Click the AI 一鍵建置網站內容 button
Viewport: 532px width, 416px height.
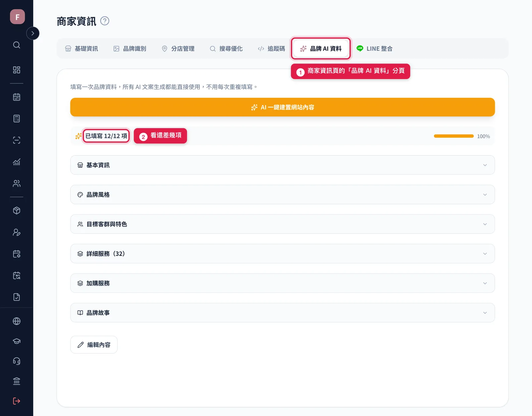[x=283, y=107]
